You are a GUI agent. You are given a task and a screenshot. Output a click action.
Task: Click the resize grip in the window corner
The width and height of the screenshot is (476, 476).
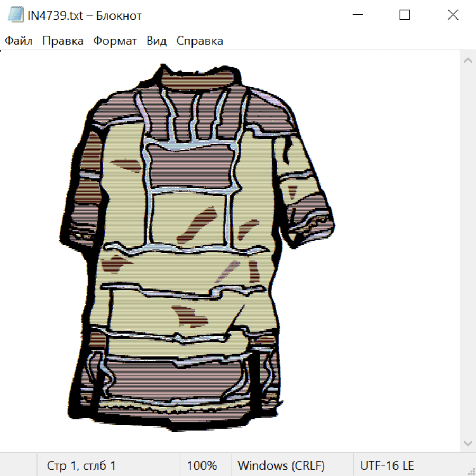(471, 471)
